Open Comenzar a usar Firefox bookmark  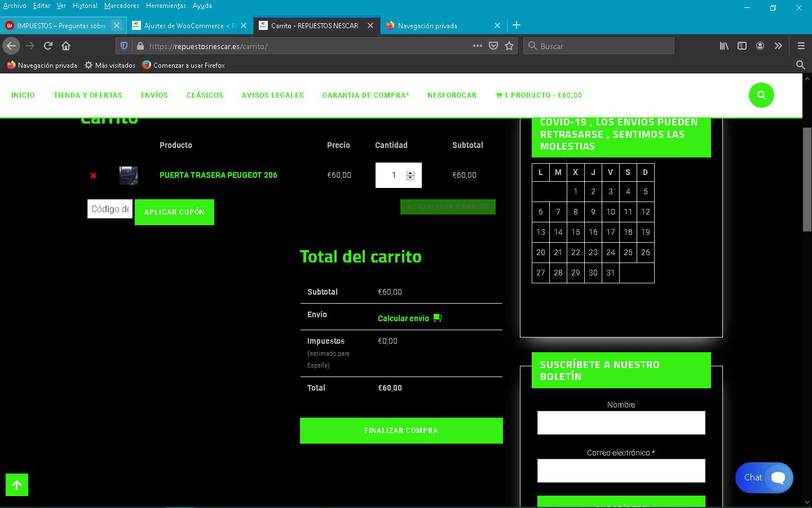[x=184, y=65]
